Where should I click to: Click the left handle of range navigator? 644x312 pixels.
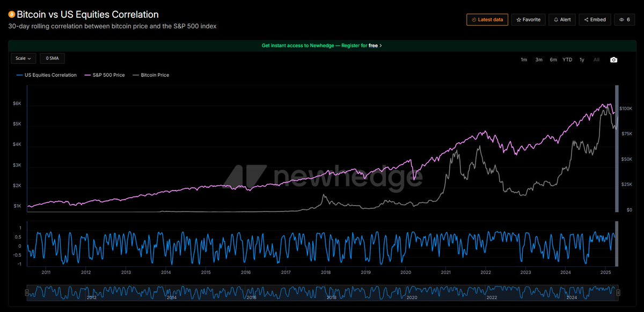point(26,292)
